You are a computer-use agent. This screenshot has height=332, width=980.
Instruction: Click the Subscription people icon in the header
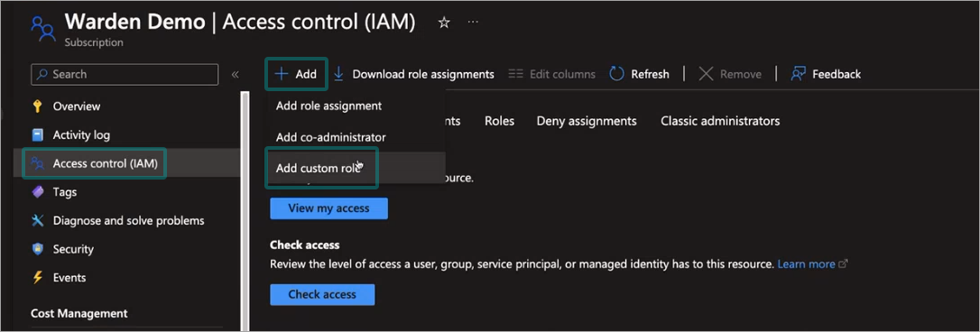click(43, 28)
